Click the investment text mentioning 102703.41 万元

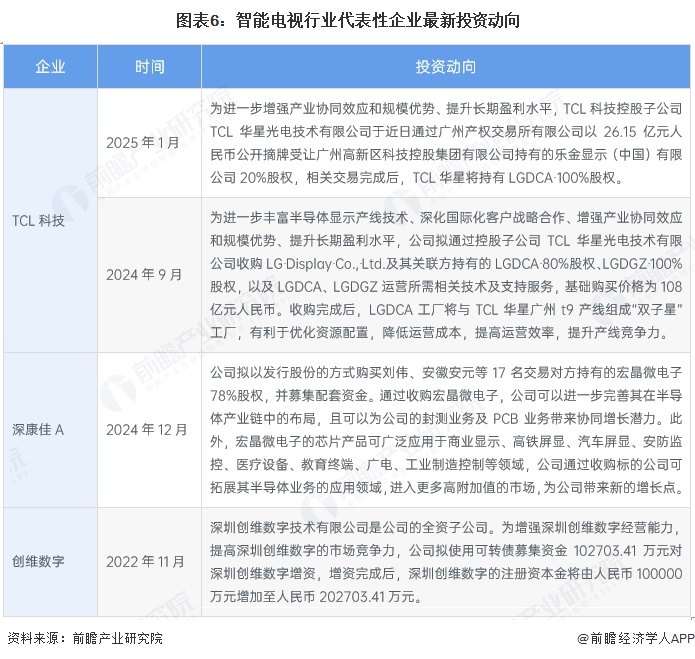(x=445, y=562)
